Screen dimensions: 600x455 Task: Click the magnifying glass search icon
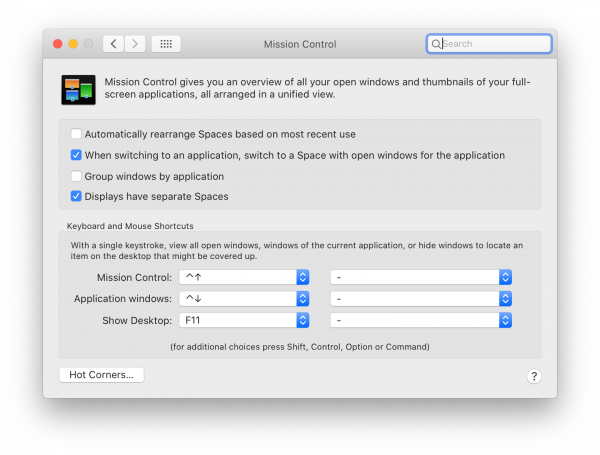(436, 44)
